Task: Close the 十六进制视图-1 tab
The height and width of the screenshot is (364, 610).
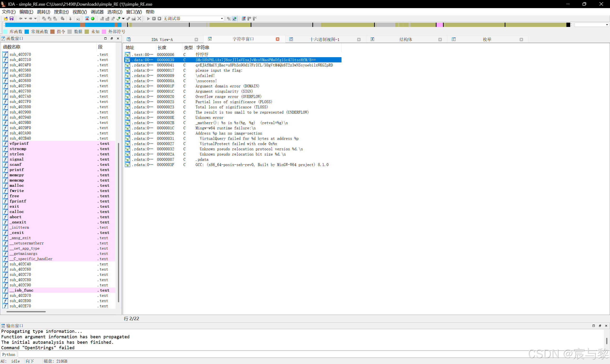Action: pyautogui.click(x=359, y=40)
